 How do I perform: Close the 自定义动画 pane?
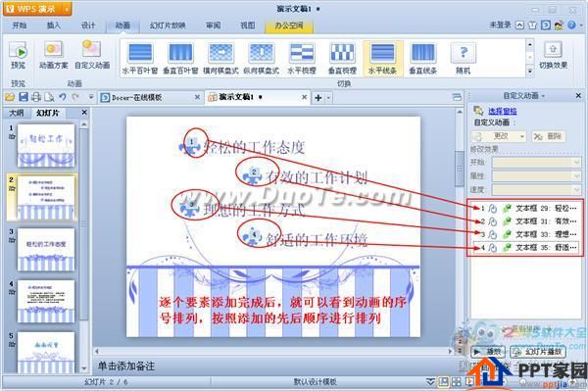578,96
